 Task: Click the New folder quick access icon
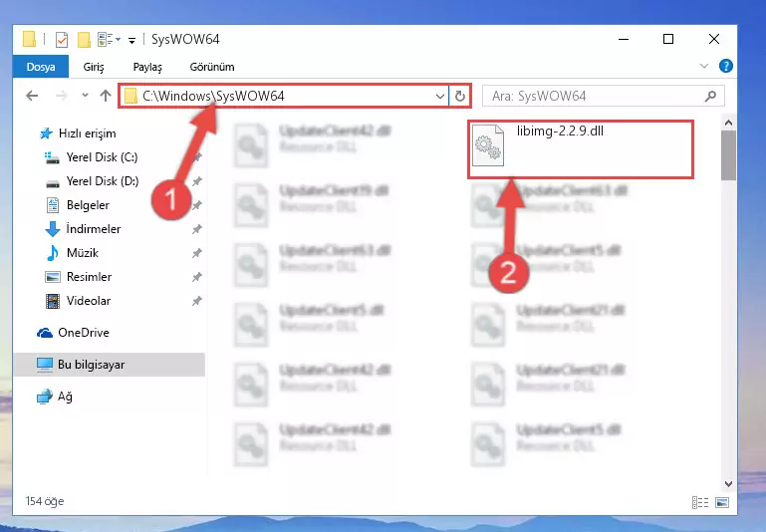(x=84, y=40)
